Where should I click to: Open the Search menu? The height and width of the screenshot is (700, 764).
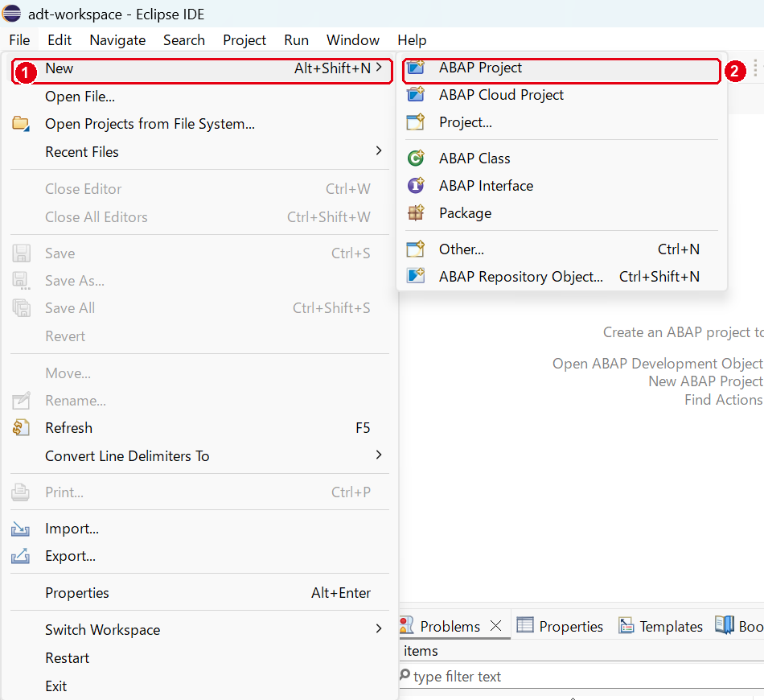tap(184, 40)
